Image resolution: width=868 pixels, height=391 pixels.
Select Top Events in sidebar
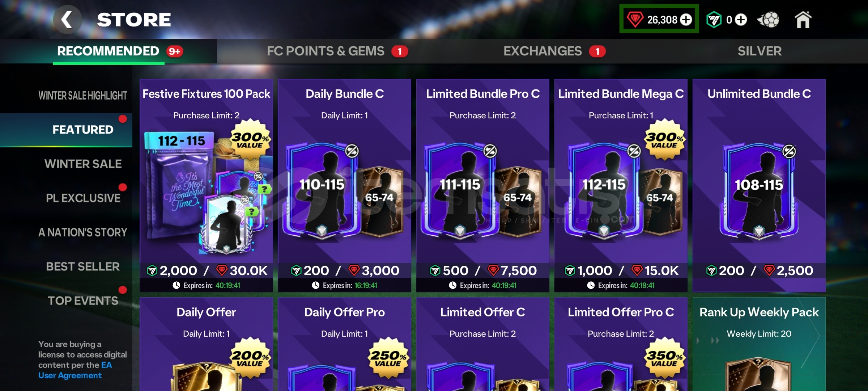pyautogui.click(x=83, y=301)
